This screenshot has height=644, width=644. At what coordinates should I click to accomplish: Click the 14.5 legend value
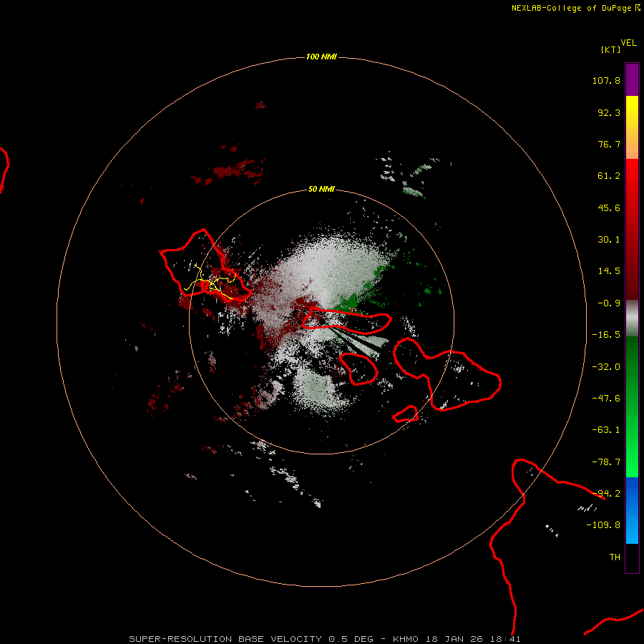609,271
